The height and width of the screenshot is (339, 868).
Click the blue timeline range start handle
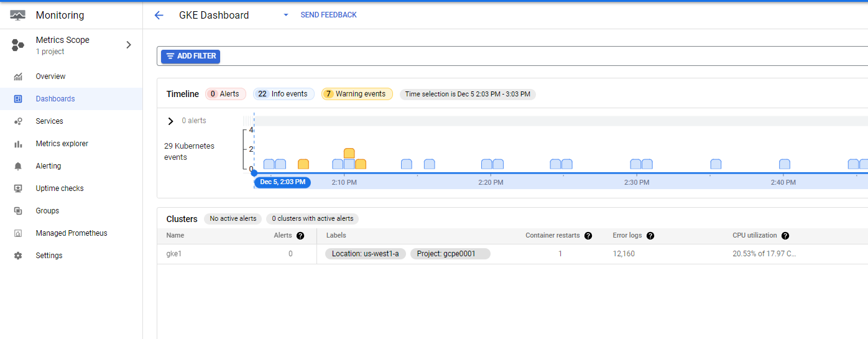tap(254, 173)
